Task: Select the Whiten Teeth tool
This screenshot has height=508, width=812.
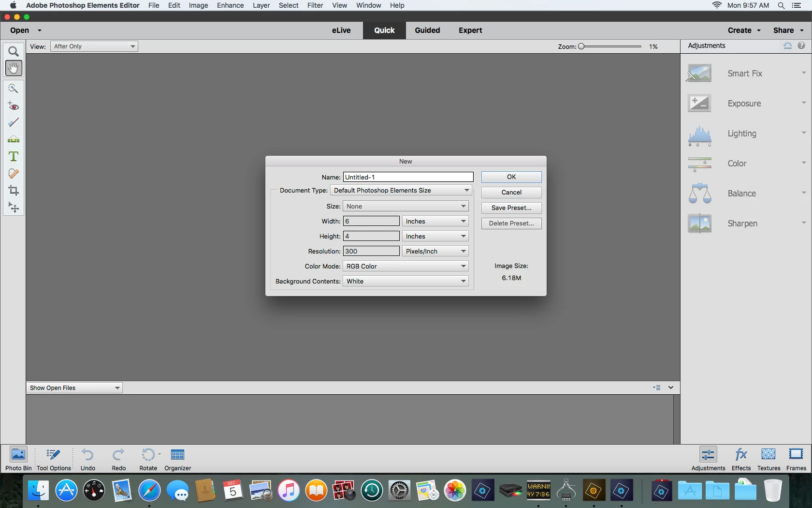Action: click(x=14, y=123)
